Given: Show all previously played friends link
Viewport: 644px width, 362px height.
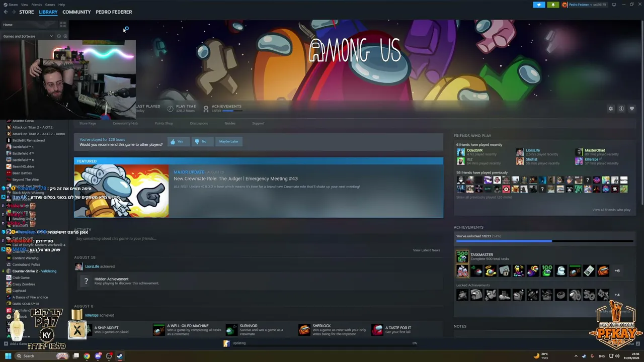Looking at the screenshot, I should pyautogui.click(x=484, y=197).
